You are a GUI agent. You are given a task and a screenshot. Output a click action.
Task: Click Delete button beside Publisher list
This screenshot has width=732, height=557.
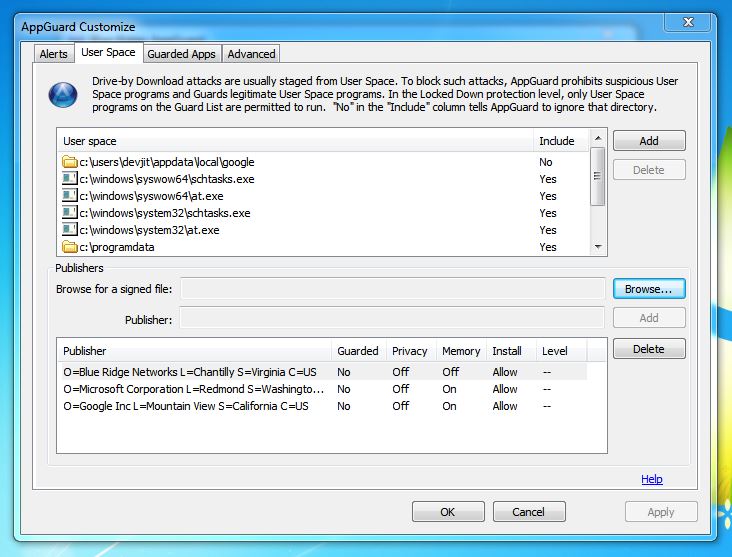pos(649,349)
